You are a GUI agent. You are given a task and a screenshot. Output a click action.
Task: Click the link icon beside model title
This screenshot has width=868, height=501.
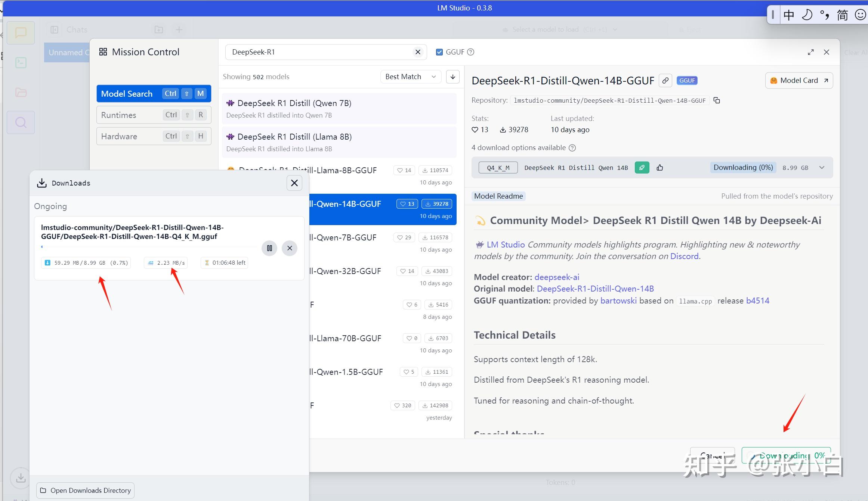click(665, 81)
